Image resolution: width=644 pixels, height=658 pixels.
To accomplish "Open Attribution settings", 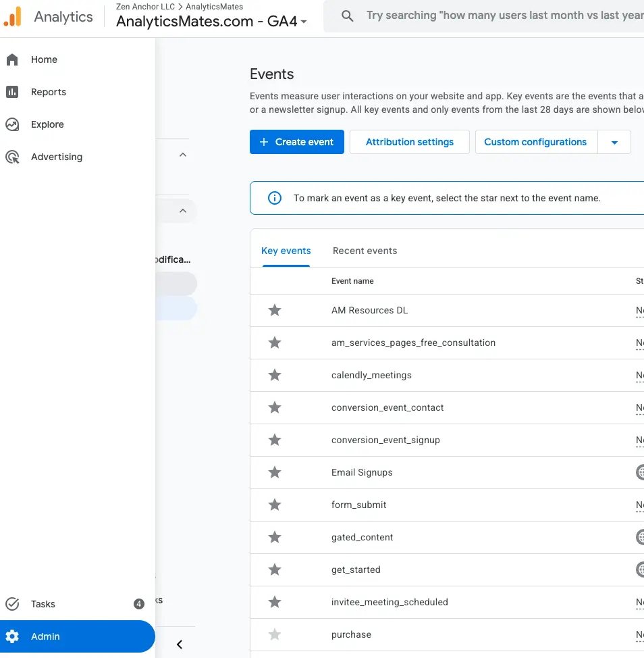I will 410,142.
